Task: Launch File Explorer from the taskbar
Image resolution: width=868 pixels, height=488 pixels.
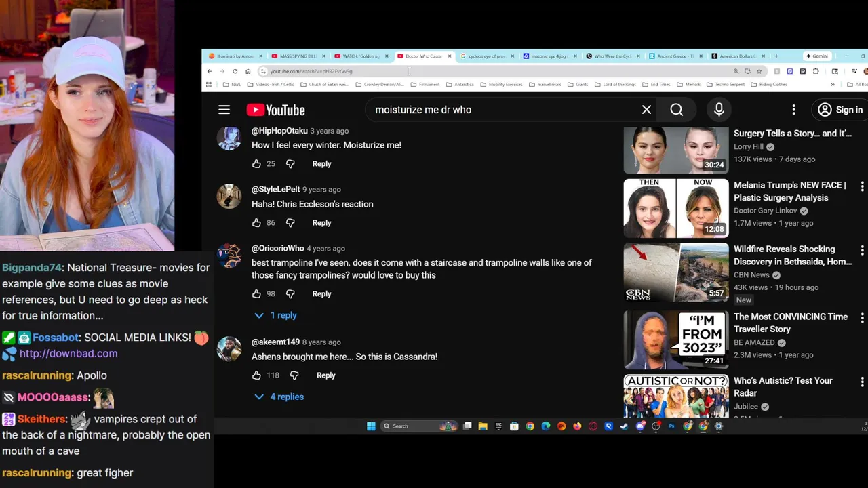Action: (x=483, y=426)
